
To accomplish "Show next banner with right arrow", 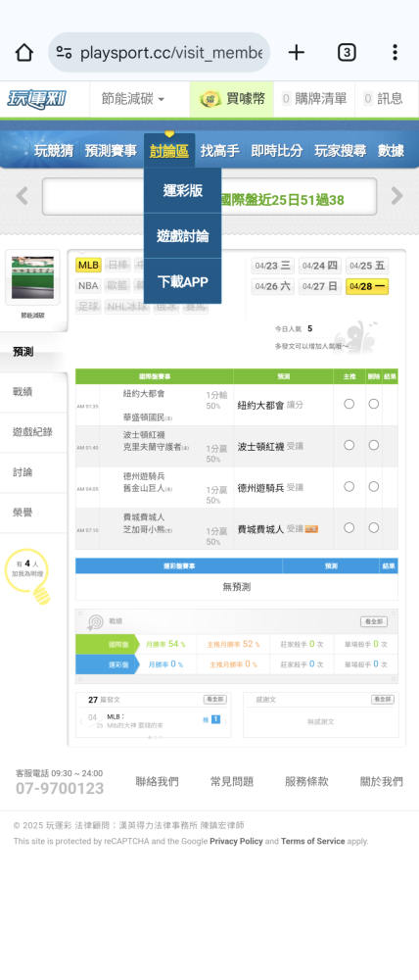I will point(397,196).
